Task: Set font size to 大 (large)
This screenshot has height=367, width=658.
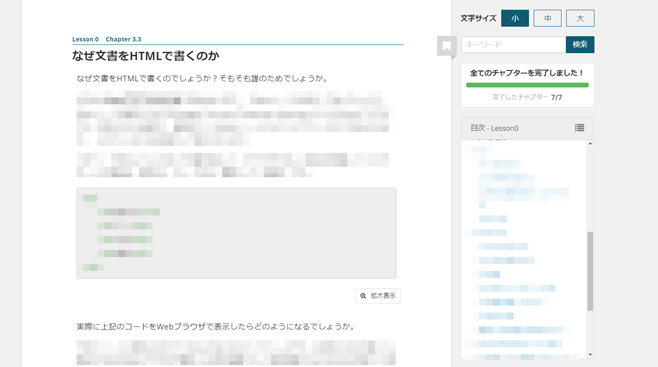Action: click(x=580, y=18)
